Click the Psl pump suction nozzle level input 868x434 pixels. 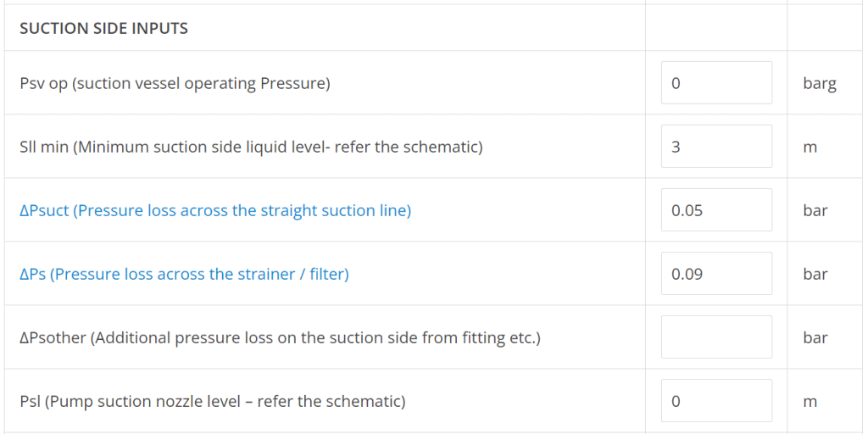pos(716,401)
